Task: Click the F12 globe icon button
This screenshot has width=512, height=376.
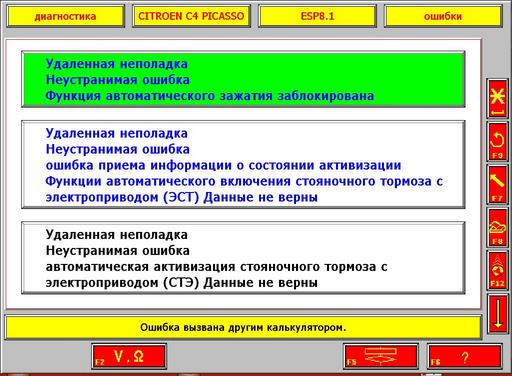Action: 498,270
